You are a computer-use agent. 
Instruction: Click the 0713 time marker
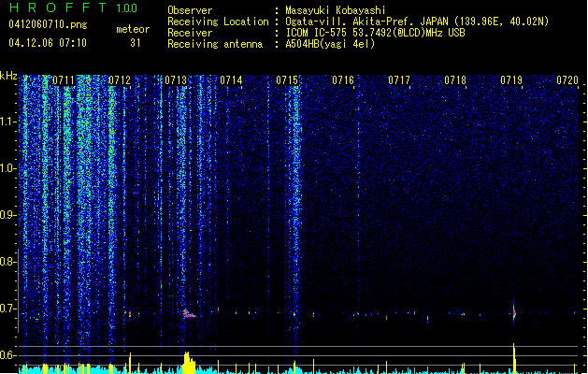[x=176, y=80]
